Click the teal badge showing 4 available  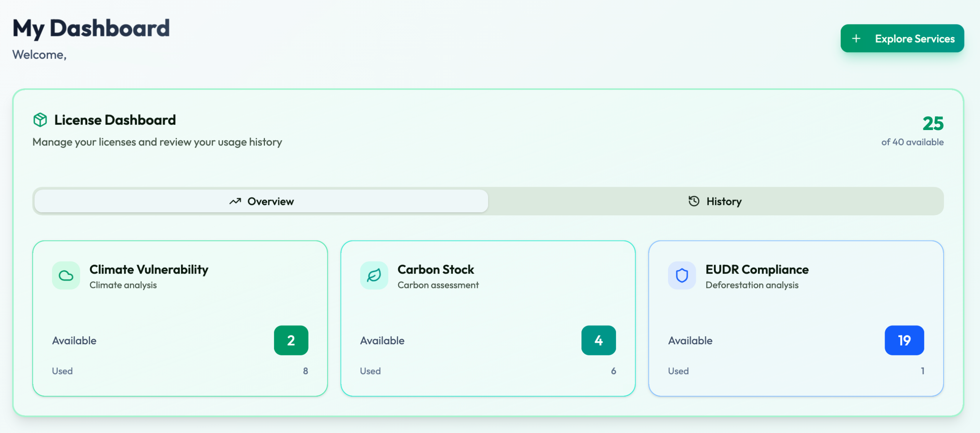click(x=598, y=340)
